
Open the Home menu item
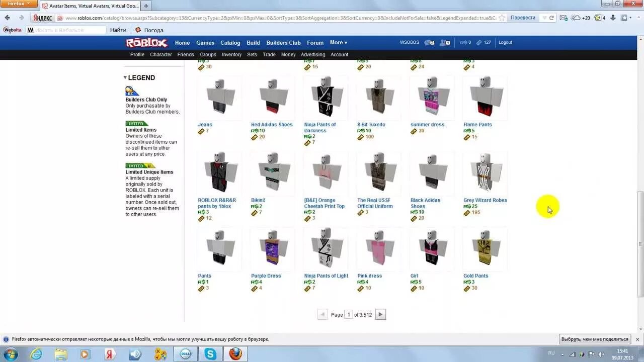coord(182,43)
